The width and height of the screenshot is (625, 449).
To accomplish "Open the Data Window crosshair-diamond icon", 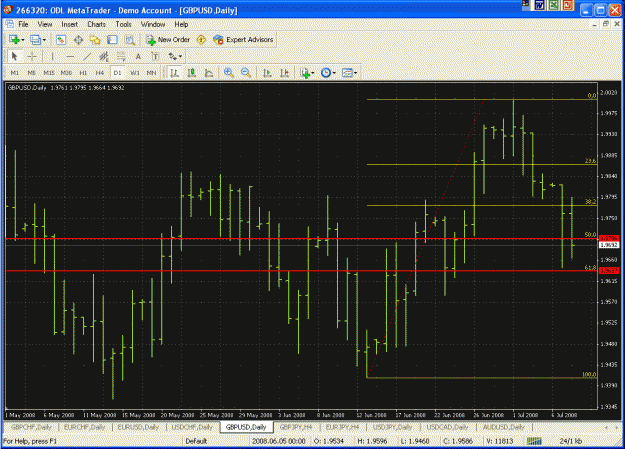I will click(x=78, y=40).
